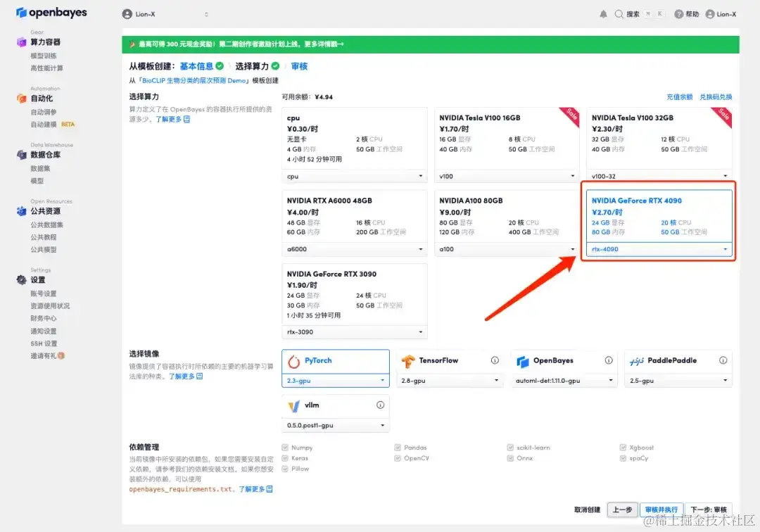Show info for vllm image
Screen dimensions: 760x532
[381, 405]
